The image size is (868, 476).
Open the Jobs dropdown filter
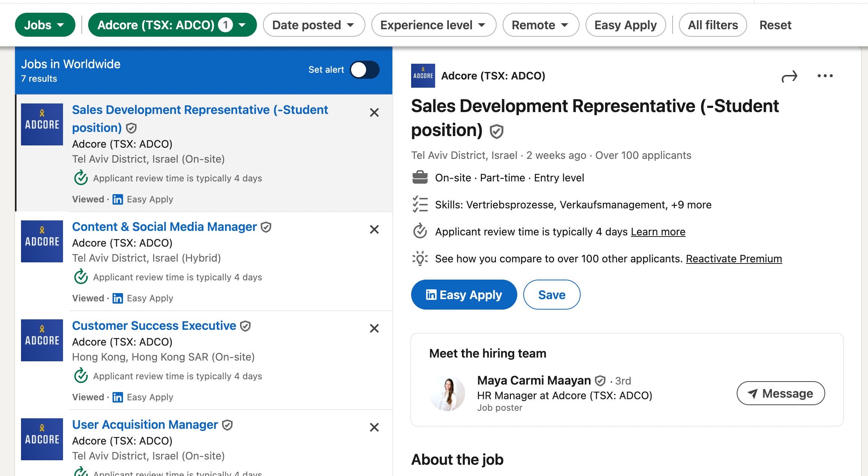coord(45,25)
